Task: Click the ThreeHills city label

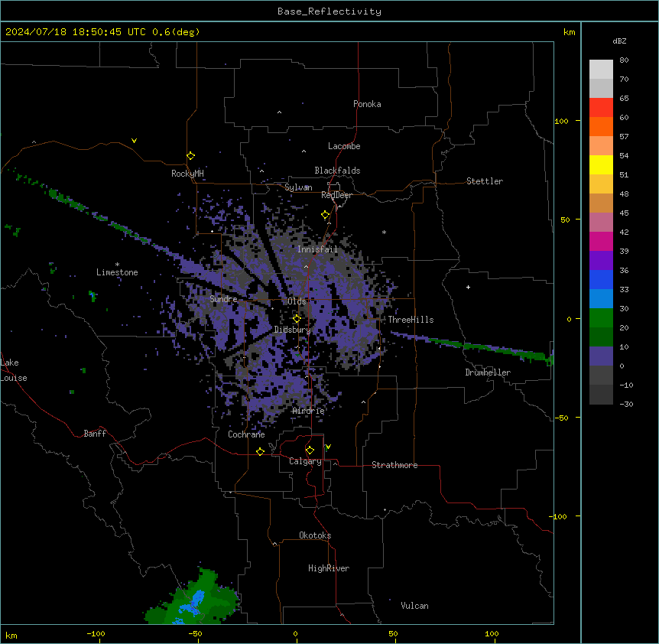Action: (x=411, y=320)
